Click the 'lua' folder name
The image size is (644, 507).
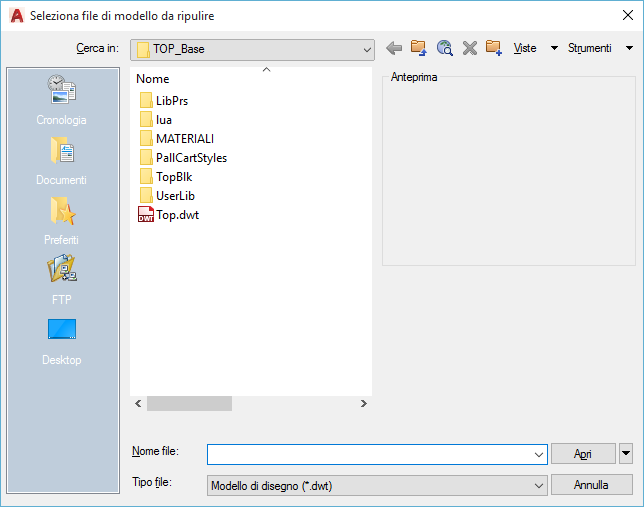click(164, 120)
